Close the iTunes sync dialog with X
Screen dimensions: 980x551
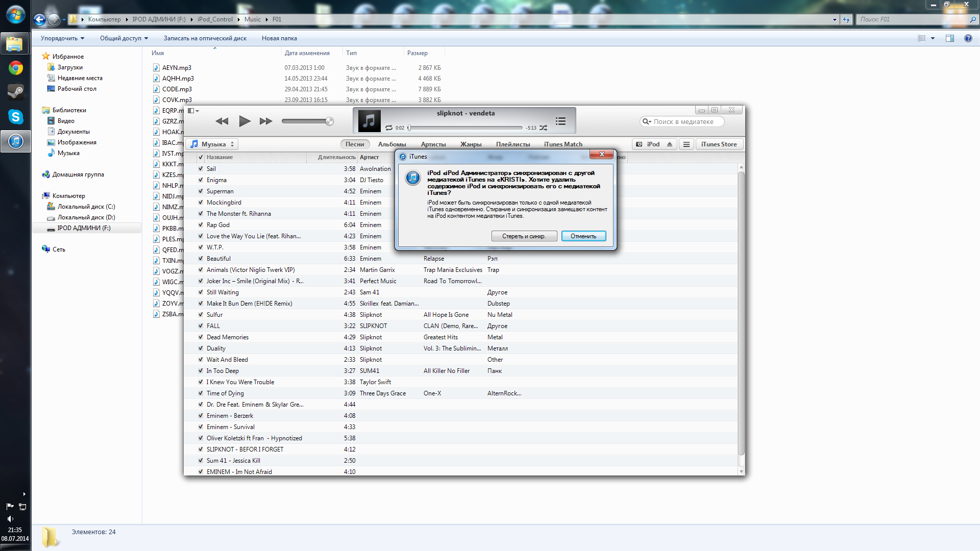[x=602, y=154]
